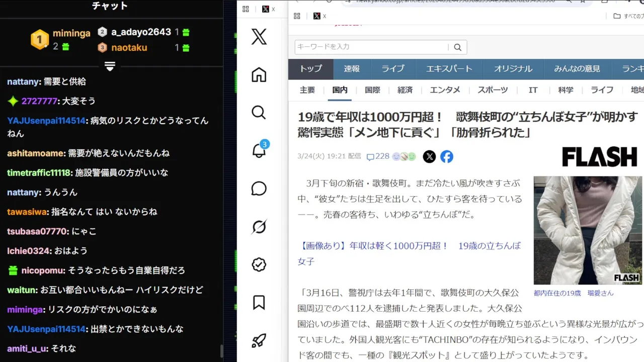
Task: Click username nicopomu in chat
Action: coord(43,270)
